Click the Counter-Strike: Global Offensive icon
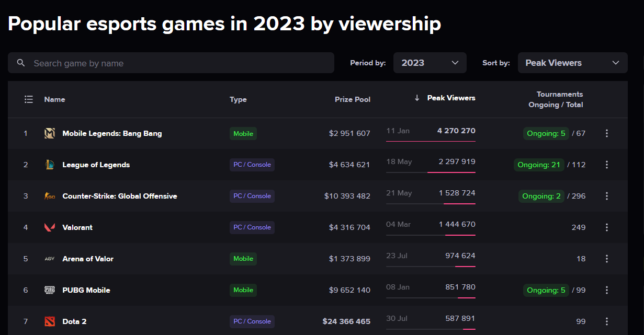The width and height of the screenshot is (644, 335). coord(50,196)
